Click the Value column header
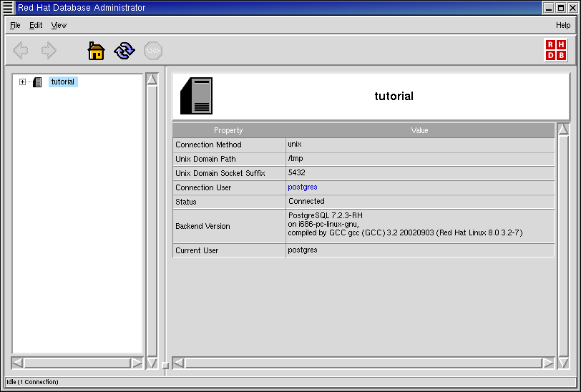 pyautogui.click(x=419, y=130)
